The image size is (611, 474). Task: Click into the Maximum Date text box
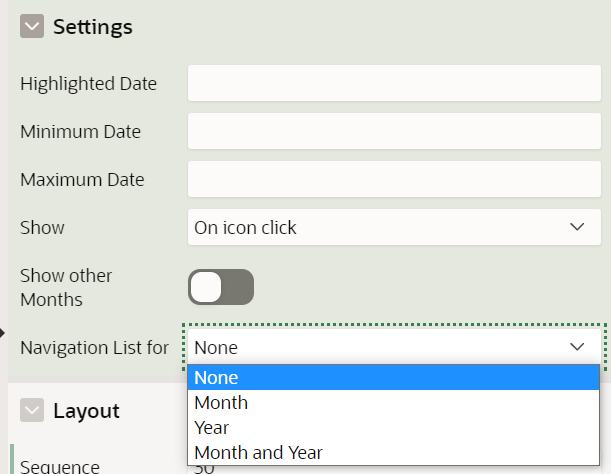pos(394,179)
